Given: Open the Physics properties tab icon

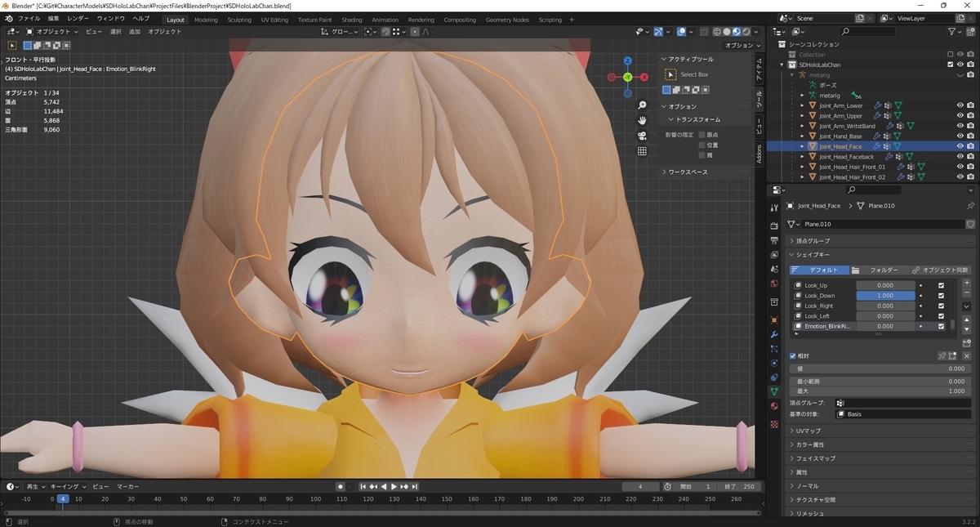Looking at the screenshot, I should pyautogui.click(x=774, y=363).
